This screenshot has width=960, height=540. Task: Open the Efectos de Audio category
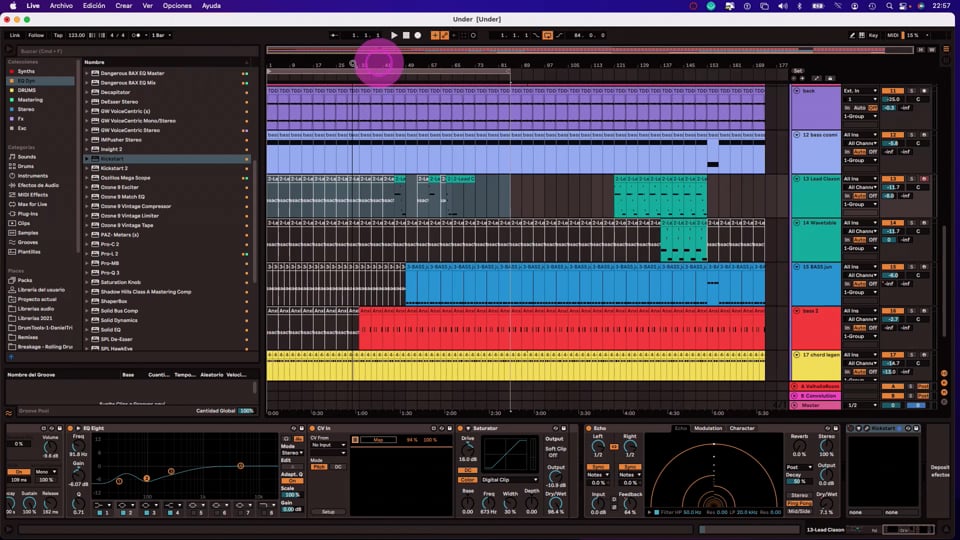(38, 186)
